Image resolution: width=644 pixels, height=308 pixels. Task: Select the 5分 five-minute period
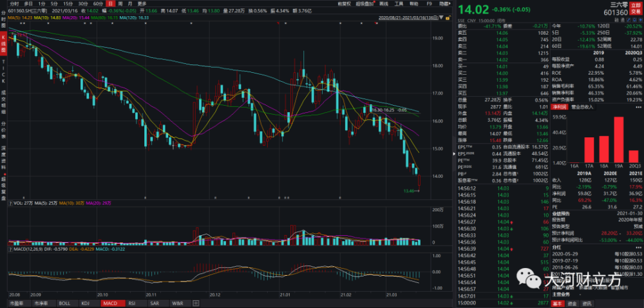tap(55, 3)
